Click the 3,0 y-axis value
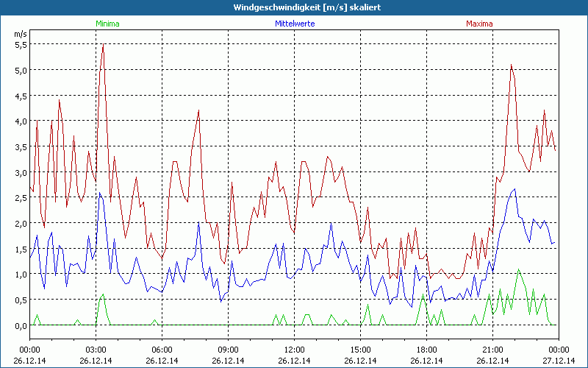Viewport: 588px width, 368px height. pyautogui.click(x=21, y=172)
